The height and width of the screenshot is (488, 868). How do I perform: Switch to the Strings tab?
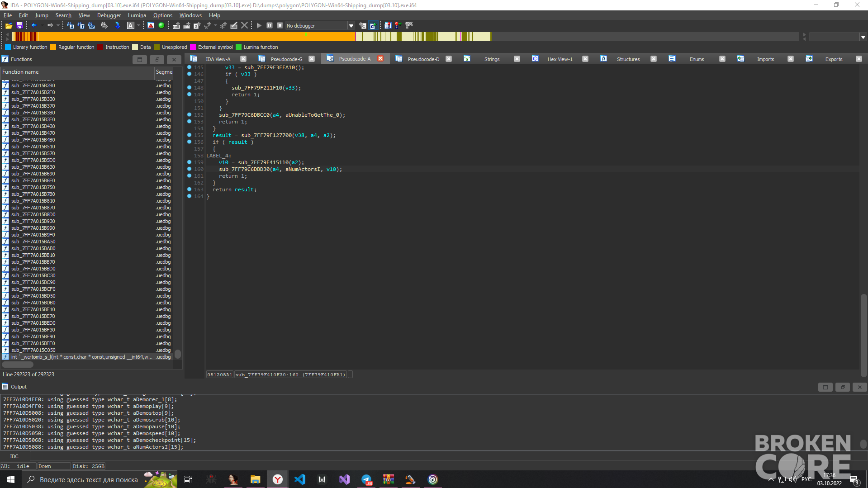click(492, 59)
